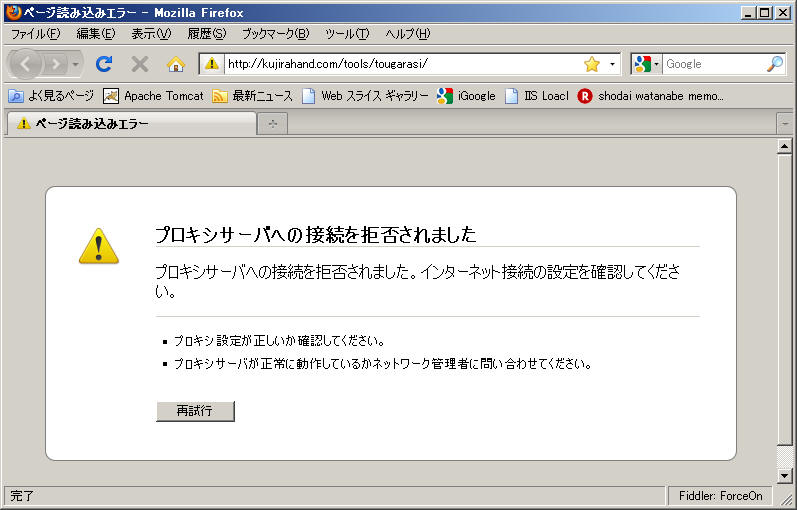Screen dimensions: 797x510
Task: Open the iGoogle bookmark
Action: (x=466, y=96)
